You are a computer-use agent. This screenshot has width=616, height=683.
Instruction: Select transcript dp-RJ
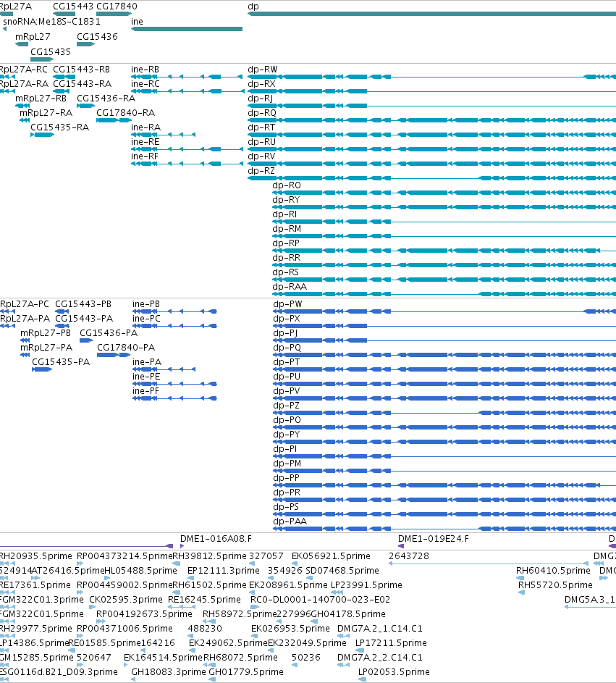click(x=431, y=106)
